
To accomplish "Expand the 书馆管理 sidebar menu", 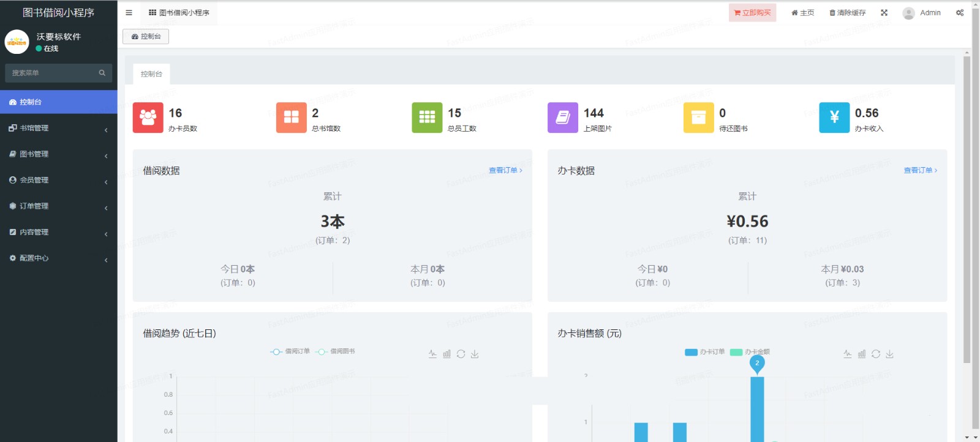I will [x=58, y=129].
